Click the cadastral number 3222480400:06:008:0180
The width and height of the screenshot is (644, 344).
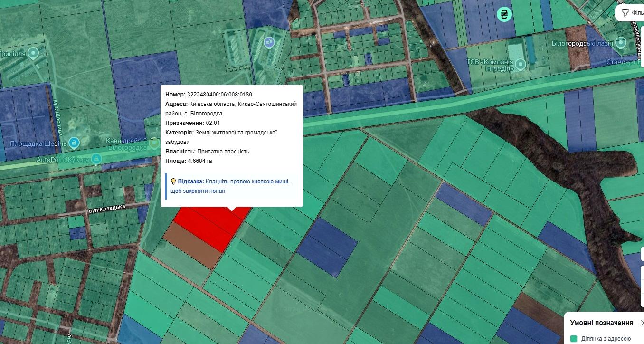click(x=219, y=94)
